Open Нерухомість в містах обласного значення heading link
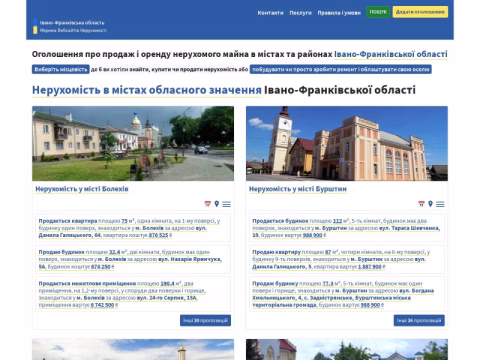This screenshot has height=360, width=480. click(147, 90)
